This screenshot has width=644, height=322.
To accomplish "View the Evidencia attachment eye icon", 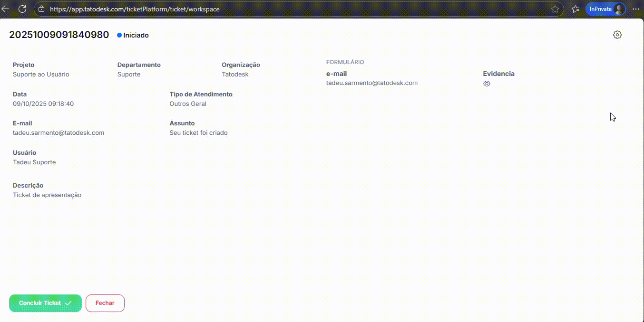I will [x=487, y=84].
